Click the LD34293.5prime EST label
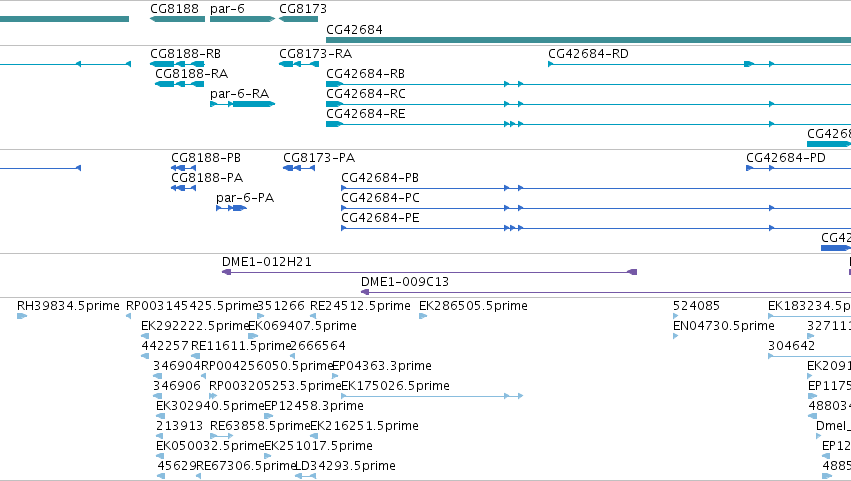 coord(345,467)
